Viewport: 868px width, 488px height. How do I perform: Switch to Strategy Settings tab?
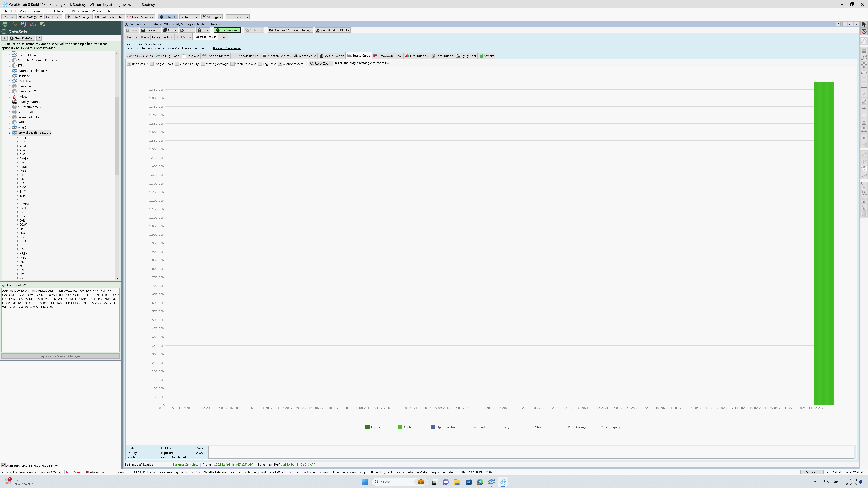[x=137, y=37]
